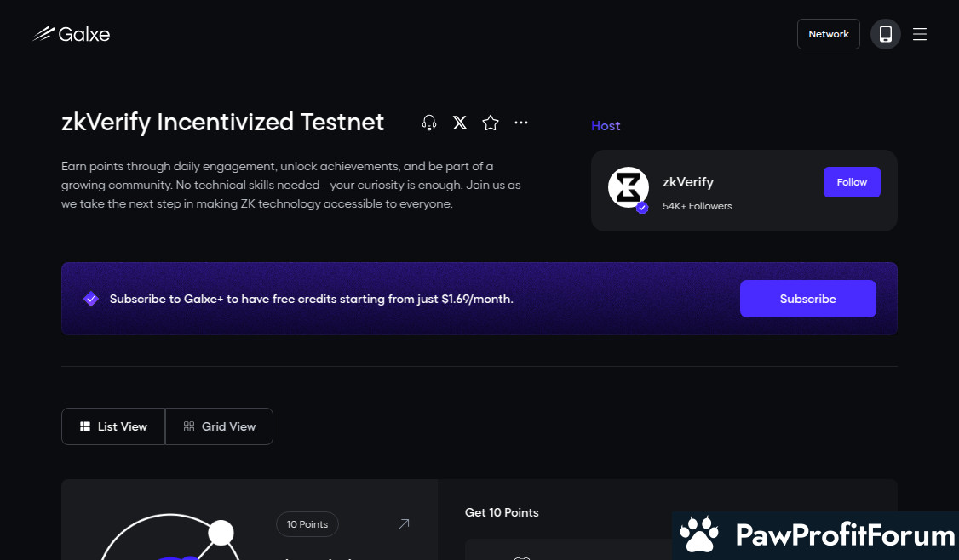This screenshot has height=560, width=959.
Task: Open the zkVerify host name link
Action: (x=687, y=182)
